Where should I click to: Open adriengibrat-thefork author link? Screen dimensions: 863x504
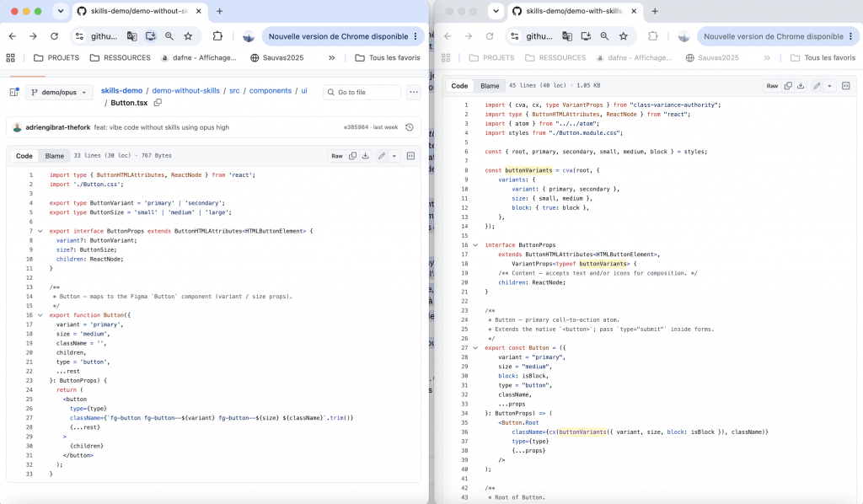tap(58, 127)
